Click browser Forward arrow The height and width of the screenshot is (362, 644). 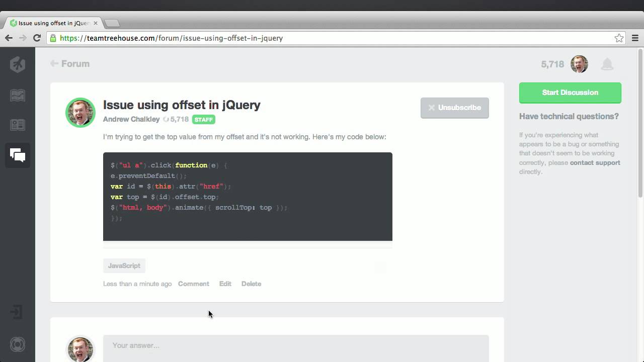click(23, 38)
